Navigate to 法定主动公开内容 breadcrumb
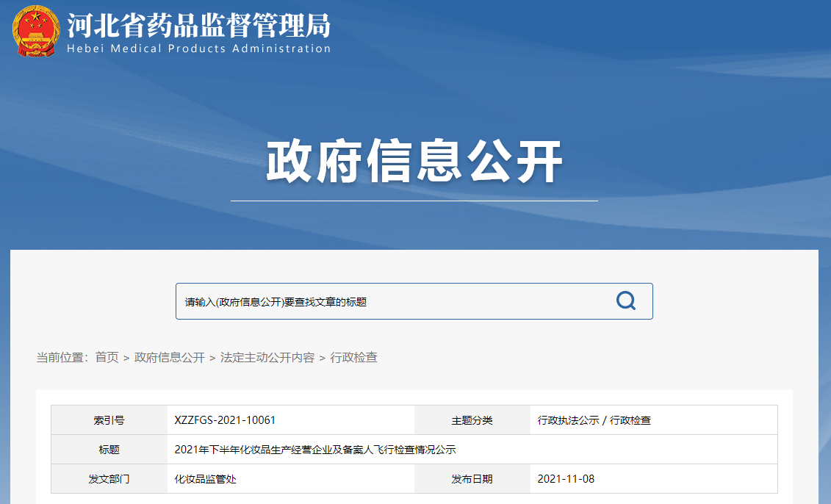 coord(268,357)
